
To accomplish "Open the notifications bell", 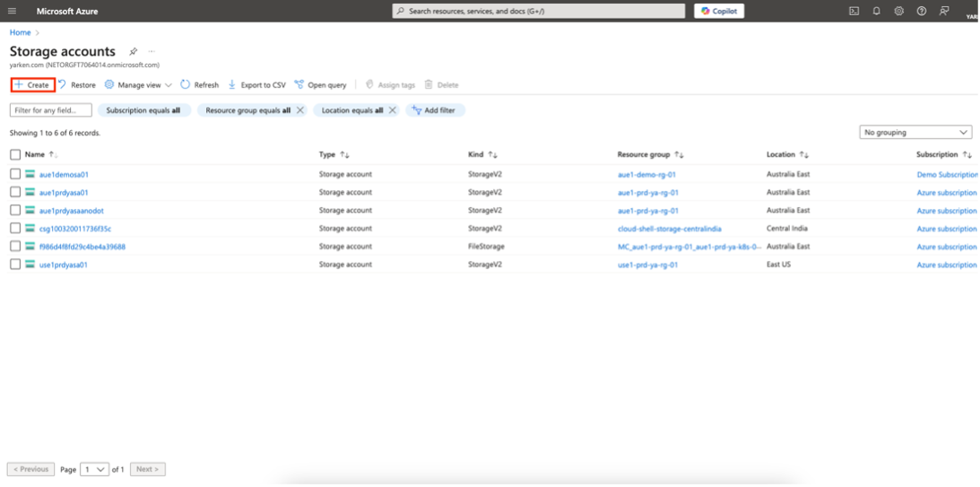I will pos(876,12).
